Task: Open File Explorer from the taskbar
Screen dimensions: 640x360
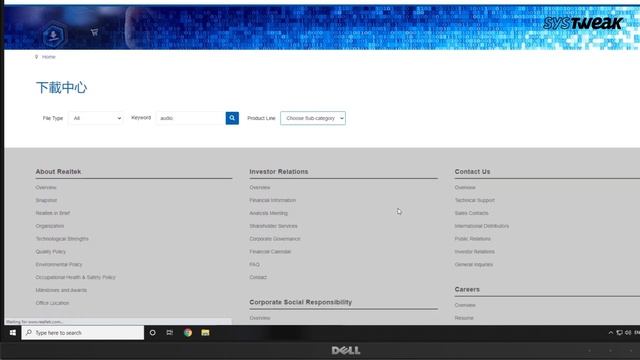Action: 205,333
